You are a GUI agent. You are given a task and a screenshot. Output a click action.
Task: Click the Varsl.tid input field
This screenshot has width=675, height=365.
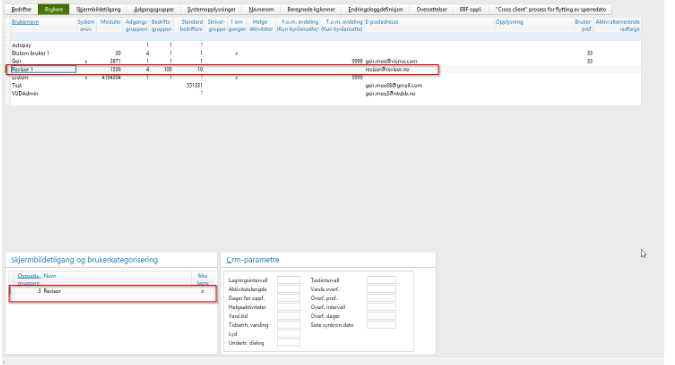pyautogui.click(x=288, y=316)
